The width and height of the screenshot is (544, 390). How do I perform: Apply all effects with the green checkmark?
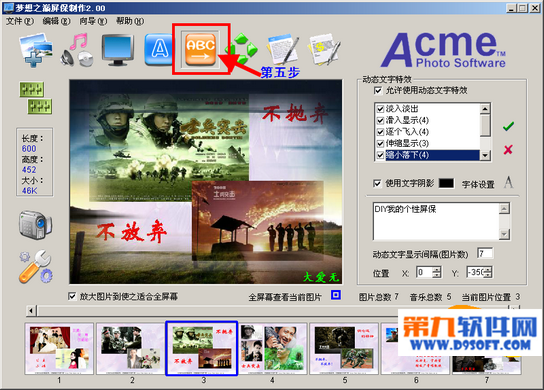click(508, 126)
